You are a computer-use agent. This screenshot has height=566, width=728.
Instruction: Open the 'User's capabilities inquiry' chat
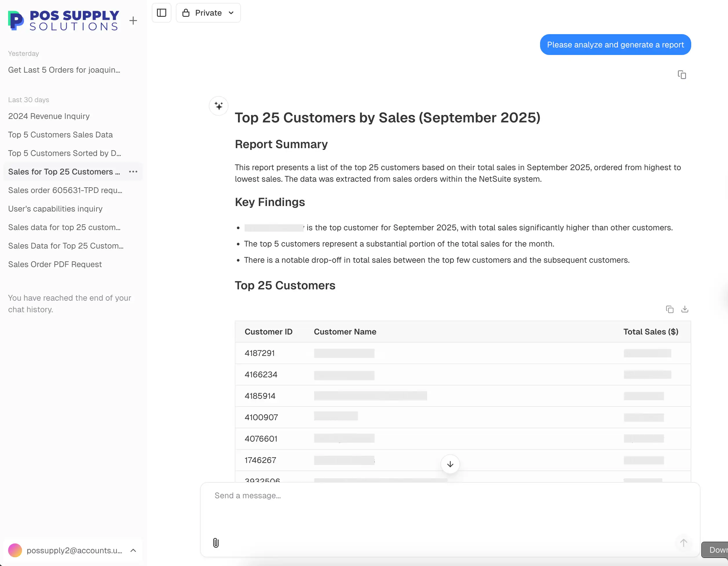click(x=55, y=209)
